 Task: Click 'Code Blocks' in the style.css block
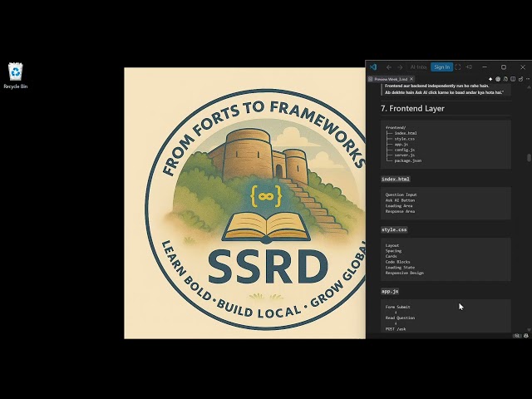(397, 262)
